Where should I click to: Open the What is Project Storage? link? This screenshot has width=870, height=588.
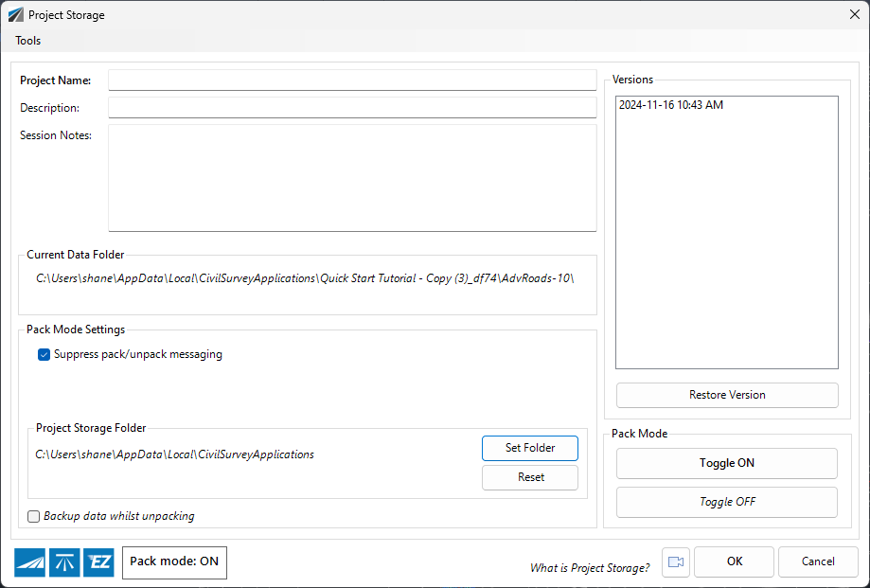tap(590, 568)
